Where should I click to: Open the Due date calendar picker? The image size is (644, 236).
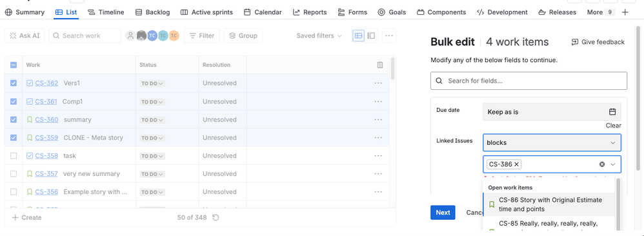[x=612, y=112]
